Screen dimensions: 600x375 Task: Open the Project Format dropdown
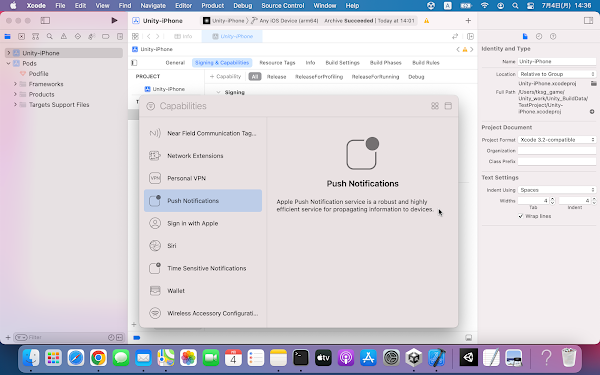(557, 140)
